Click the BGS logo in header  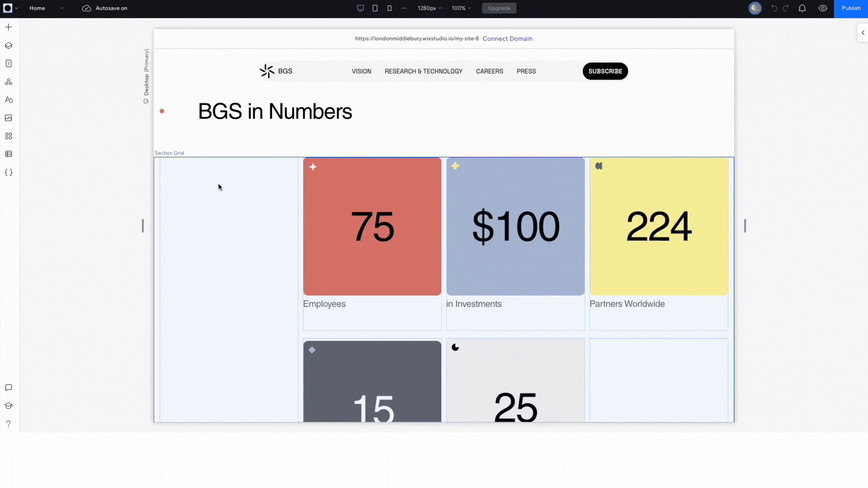[x=276, y=71]
